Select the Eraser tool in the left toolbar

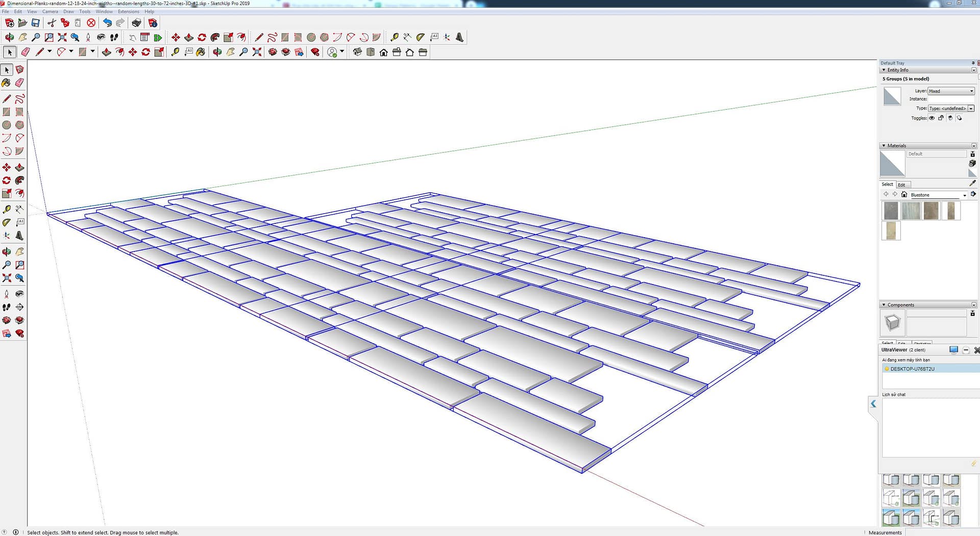pos(20,83)
